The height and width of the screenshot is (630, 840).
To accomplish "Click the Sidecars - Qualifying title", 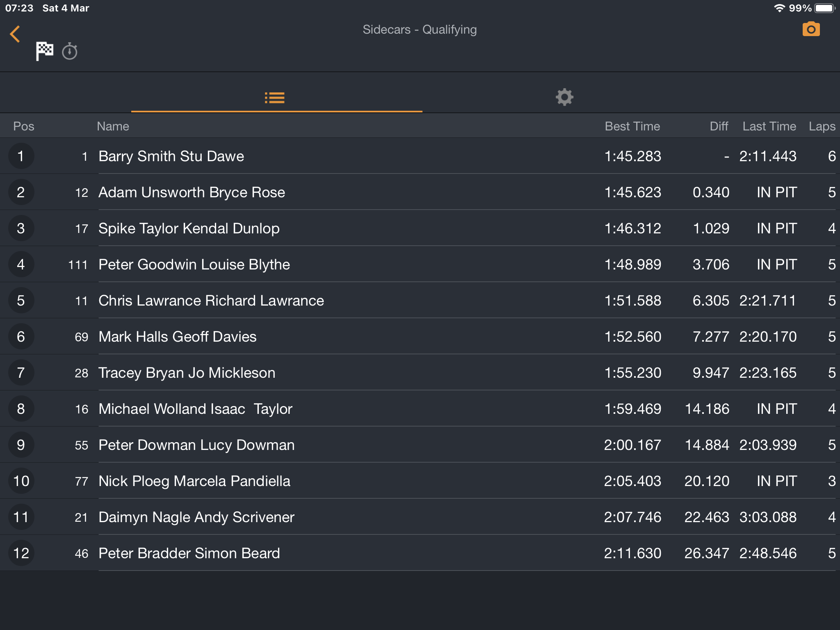I will tap(420, 30).
